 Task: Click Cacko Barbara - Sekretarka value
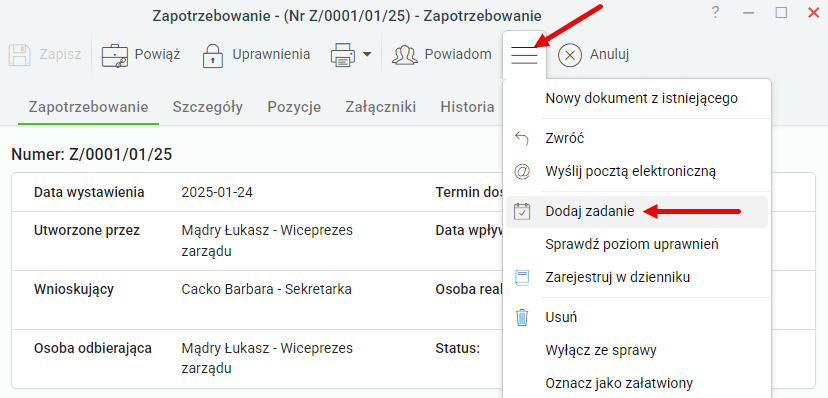point(267,289)
